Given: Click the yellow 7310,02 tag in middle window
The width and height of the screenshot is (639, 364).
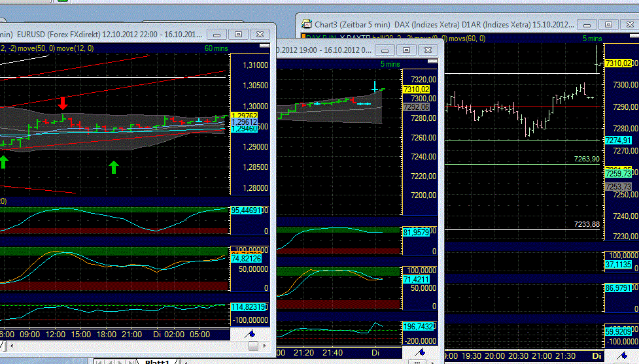Looking at the screenshot, I should tap(416, 89).
